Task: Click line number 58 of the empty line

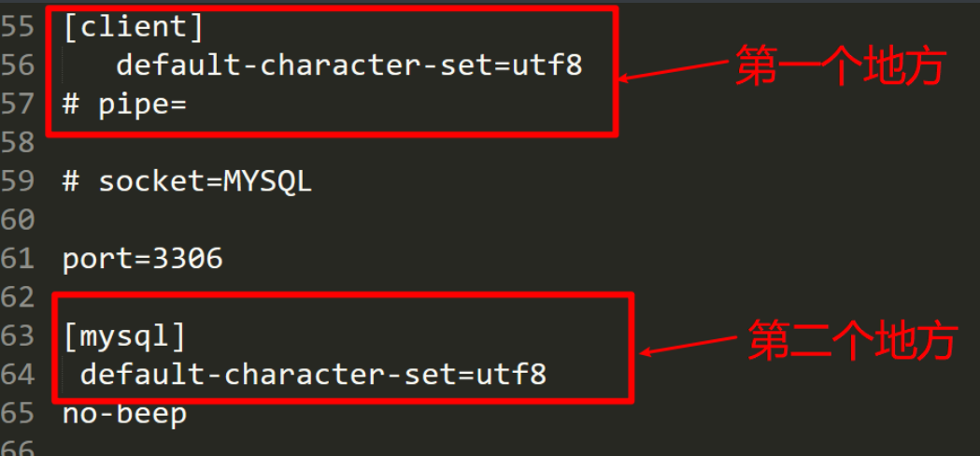Action: (x=18, y=143)
